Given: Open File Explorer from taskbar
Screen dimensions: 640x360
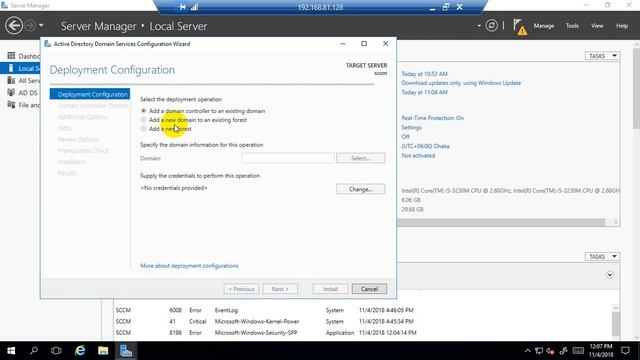Looking at the screenshot, I should tap(103, 351).
